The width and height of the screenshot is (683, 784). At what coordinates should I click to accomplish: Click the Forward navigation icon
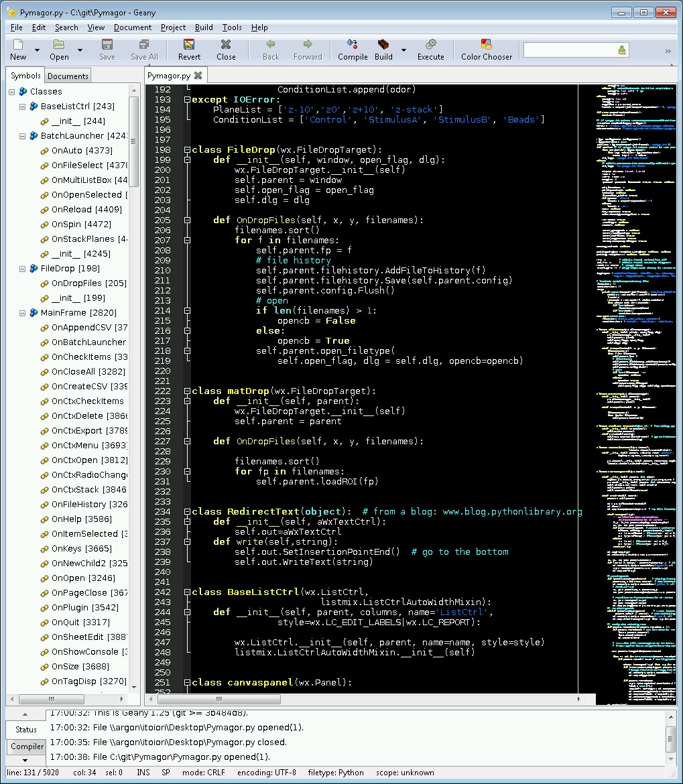click(x=308, y=44)
